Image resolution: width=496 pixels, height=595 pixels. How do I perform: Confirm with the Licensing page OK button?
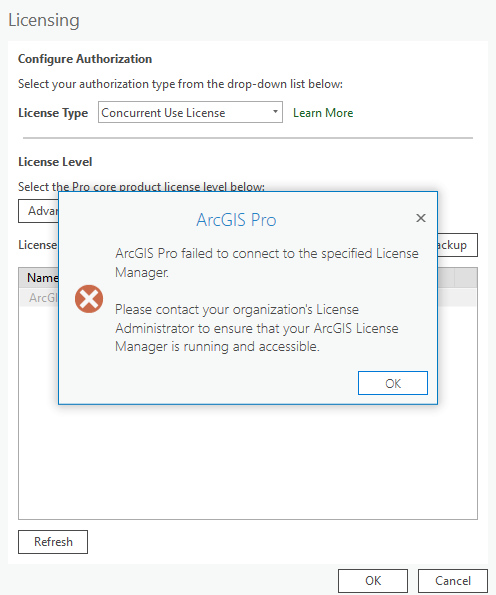[x=373, y=581]
